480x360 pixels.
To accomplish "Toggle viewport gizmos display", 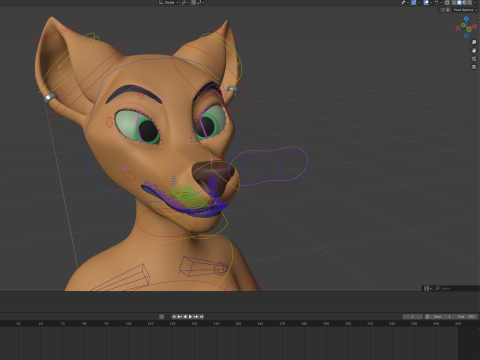I will click(414, 2).
